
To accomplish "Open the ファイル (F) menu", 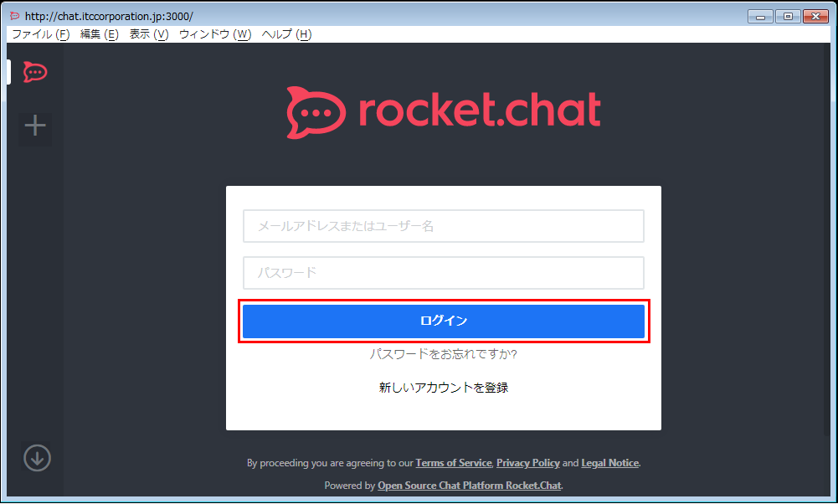I will tap(41, 34).
